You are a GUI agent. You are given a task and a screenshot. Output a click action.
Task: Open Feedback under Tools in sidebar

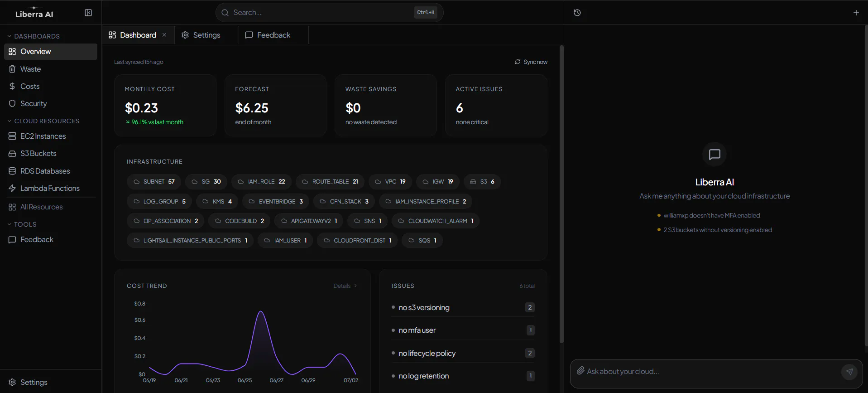click(x=51, y=239)
